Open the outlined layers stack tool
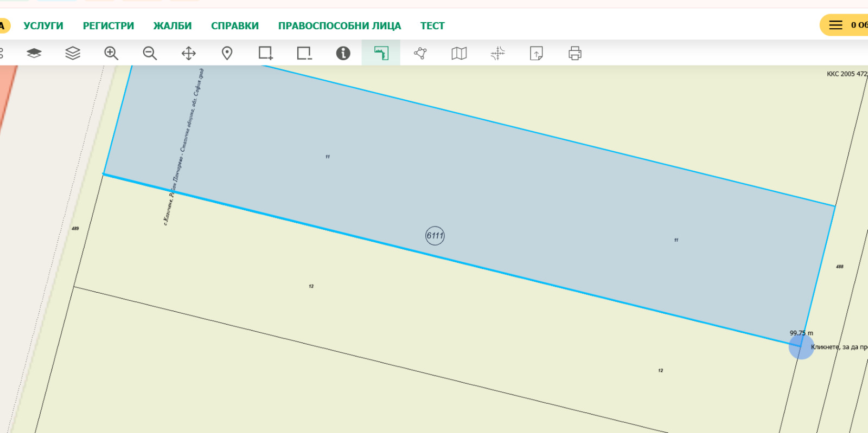Screen dimensions: 868x433 73,53
